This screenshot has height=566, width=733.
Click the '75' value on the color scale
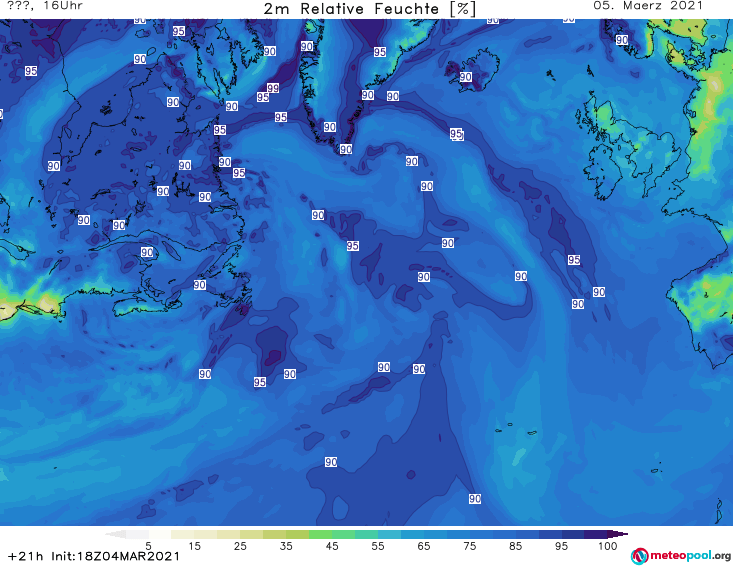pos(470,546)
